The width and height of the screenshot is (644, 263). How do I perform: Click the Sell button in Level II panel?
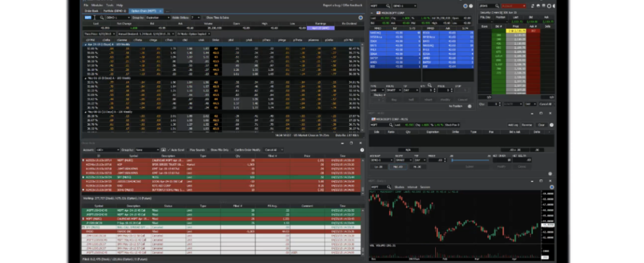point(411,99)
